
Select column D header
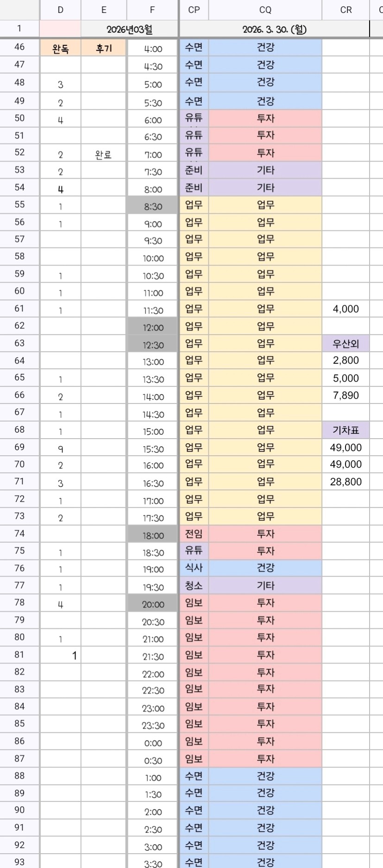click(x=60, y=10)
